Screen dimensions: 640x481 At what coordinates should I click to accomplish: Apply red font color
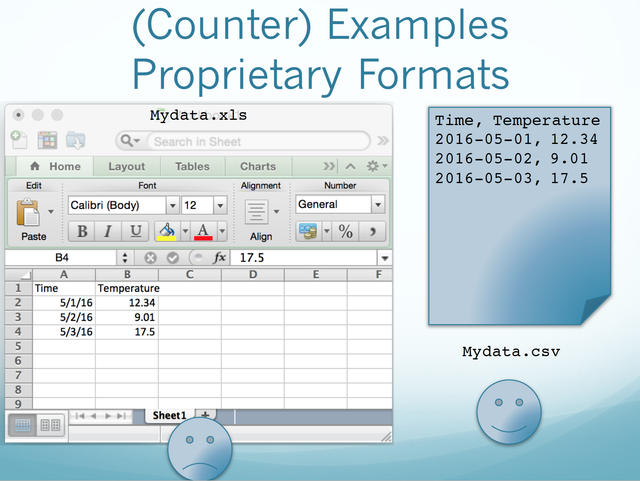pyautogui.click(x=203, y=232)
